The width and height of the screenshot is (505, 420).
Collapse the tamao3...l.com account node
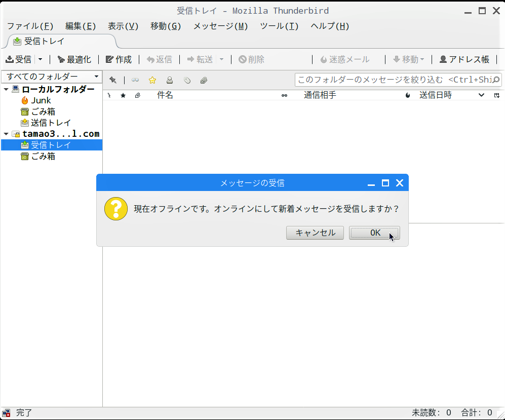pyautogui.click(x=6, y=134)
